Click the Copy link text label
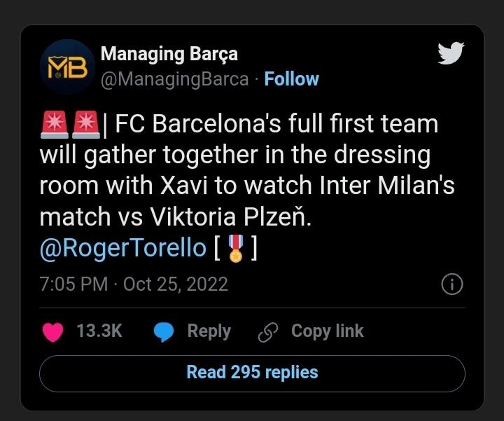This screenshot has height=421, width=504. (x=328, y=331)
